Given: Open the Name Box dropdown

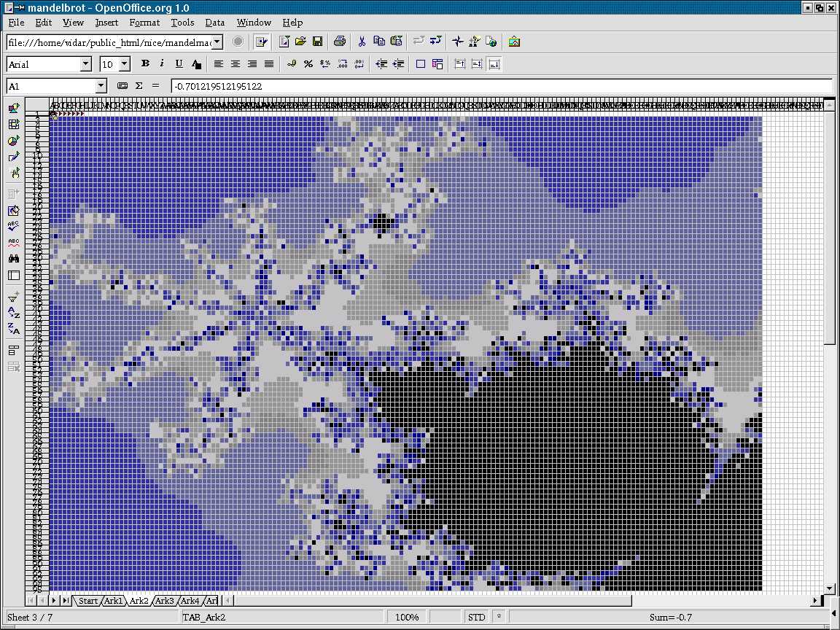Looking at the screenshot, I should (101, 86).
